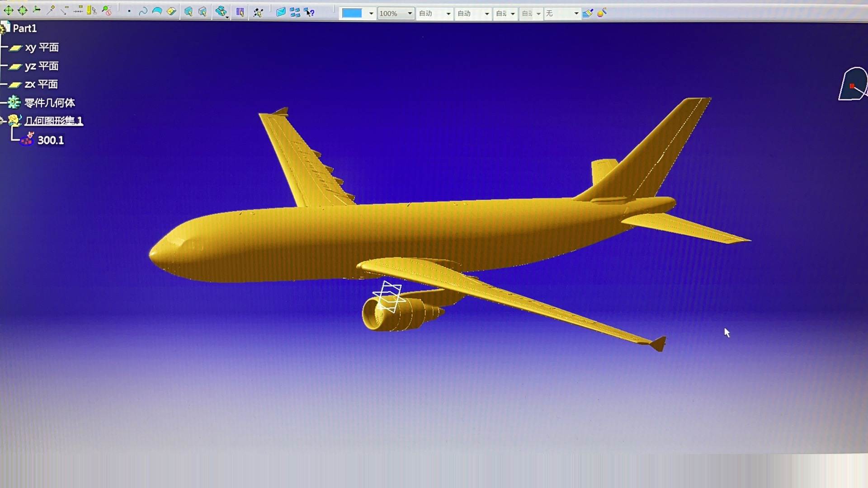Open the blue color swatch dropdown arrow

[x=371, y=14]
